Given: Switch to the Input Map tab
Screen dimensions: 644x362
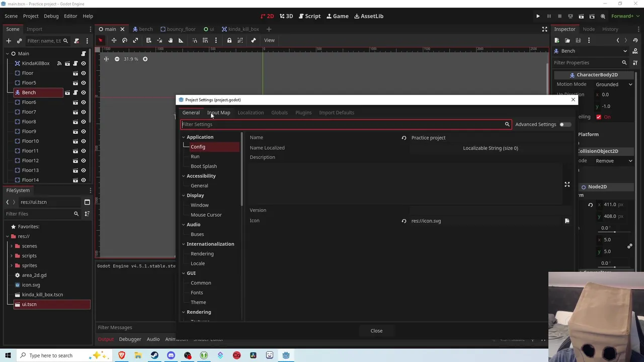Looking at the screenshot, I should (218, 113).
